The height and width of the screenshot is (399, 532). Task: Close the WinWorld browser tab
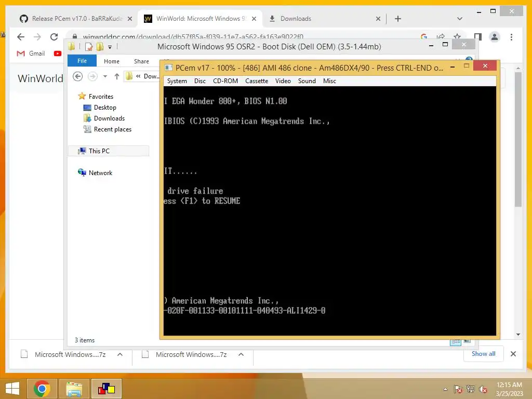(254, 19)
